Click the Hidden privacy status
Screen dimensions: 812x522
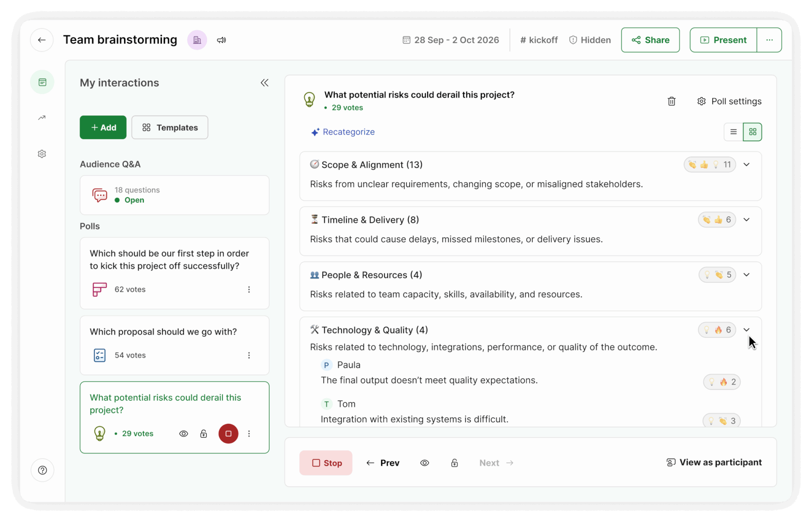pyautogui.click(x=590, y=40)
